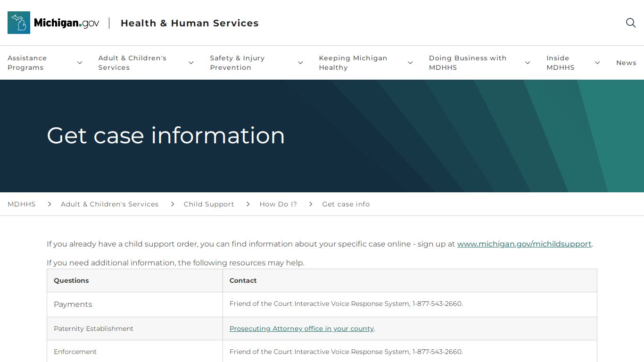This screenshot has height=362, width=644.
Task: Open the Health & Human Services home link
Action: pos(190,23)
